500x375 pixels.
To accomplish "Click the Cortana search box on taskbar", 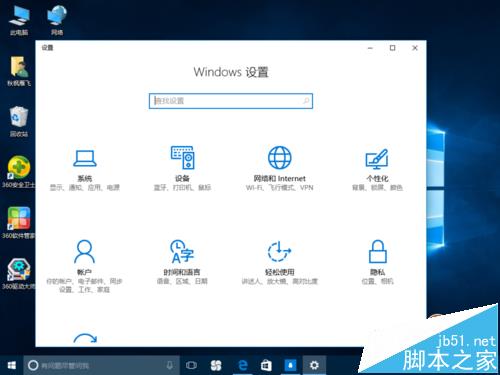I will [101, 365].
